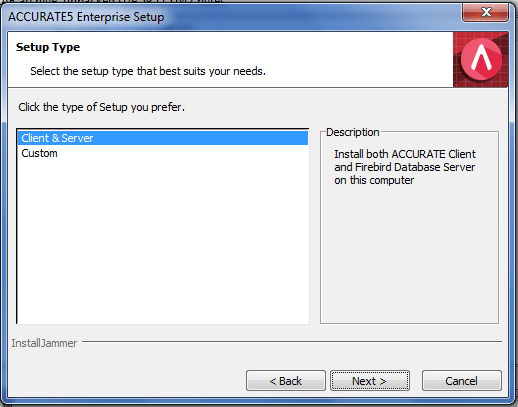This screenshot has width=518, height=407.
Task: Click the 'Install both ACCURATE Client' description text
Action: click(x=405, y=154)
